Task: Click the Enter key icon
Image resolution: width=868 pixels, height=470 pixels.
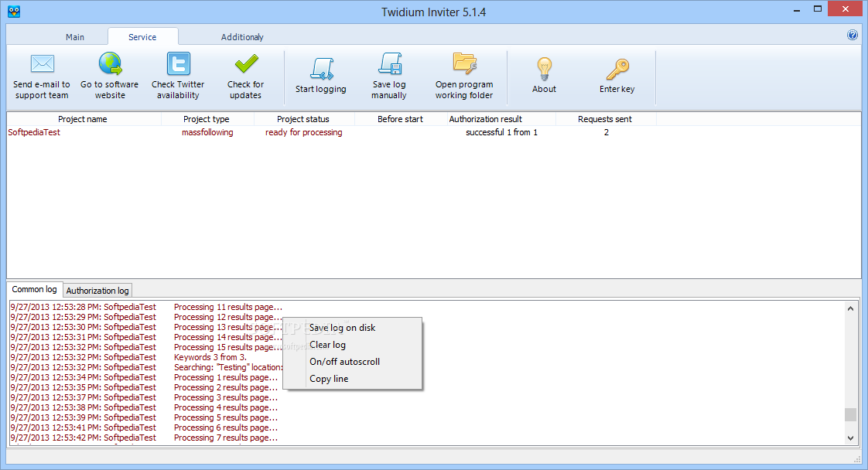Action: click(x=617, y=69)
